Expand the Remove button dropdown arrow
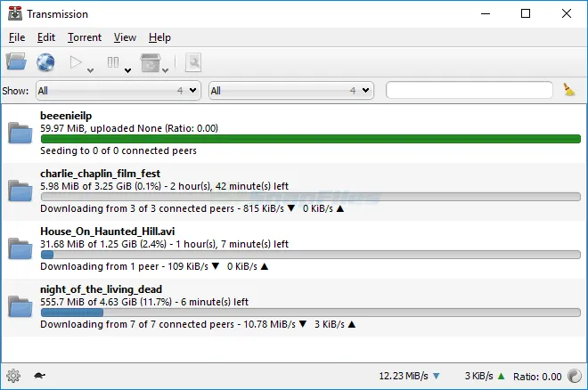588x390 pixels. click(166, 70)
